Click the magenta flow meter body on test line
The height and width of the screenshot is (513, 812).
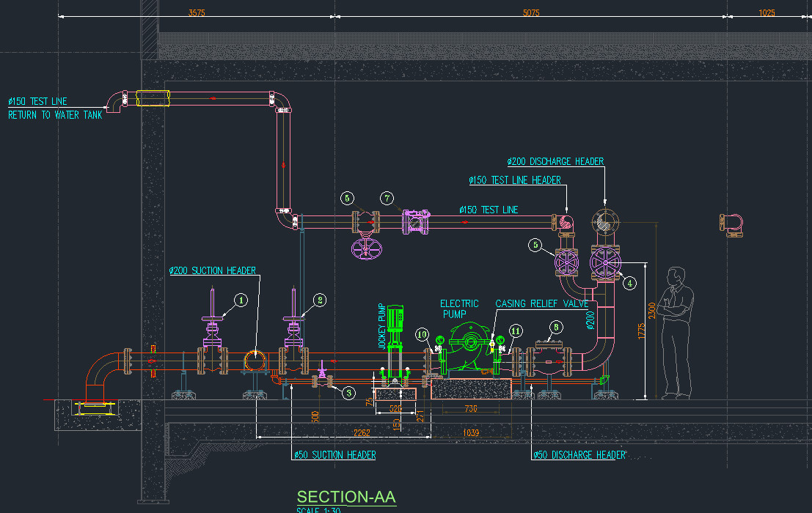tap(416, 222)
